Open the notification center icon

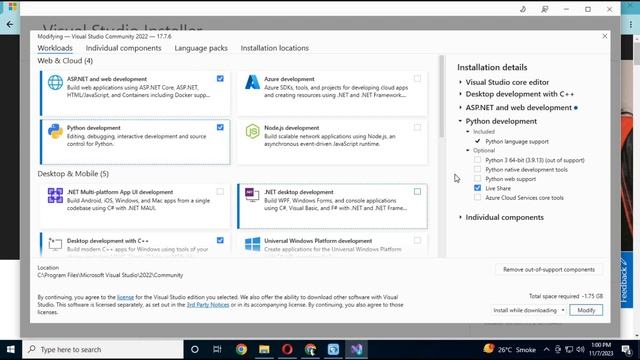click(x=626, y=349)
